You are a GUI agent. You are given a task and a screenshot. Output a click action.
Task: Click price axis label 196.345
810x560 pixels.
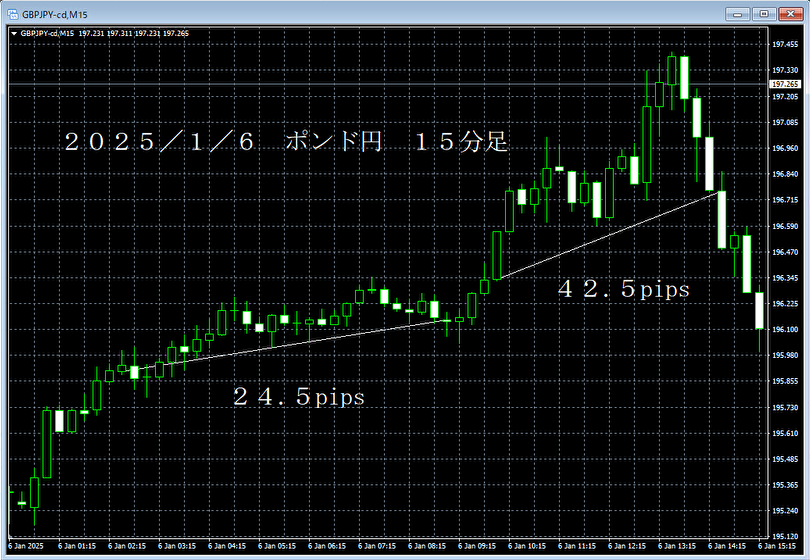coord(785,278)
